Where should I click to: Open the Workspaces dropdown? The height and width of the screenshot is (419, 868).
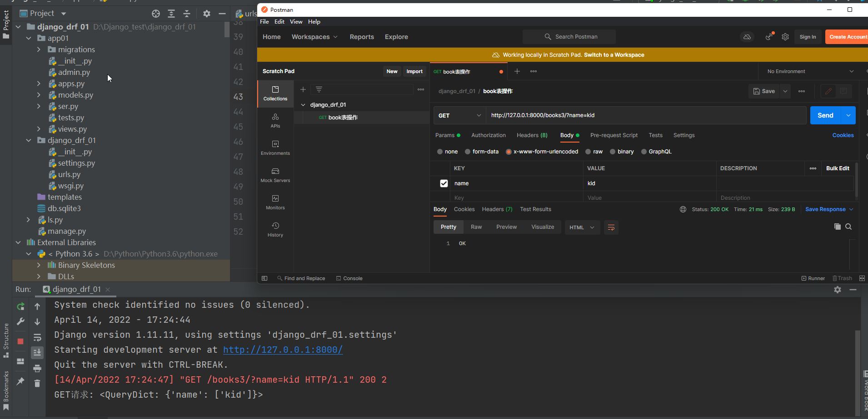pos(314,37)
